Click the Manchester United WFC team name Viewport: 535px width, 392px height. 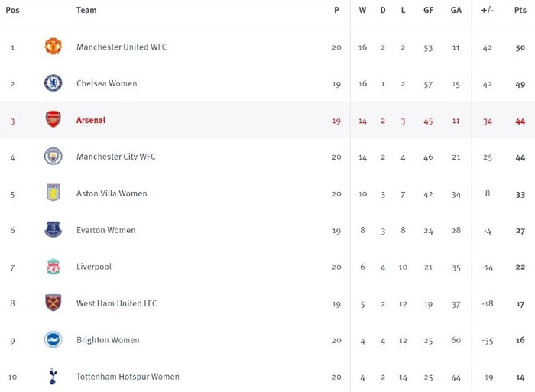(x=122, y=47)
